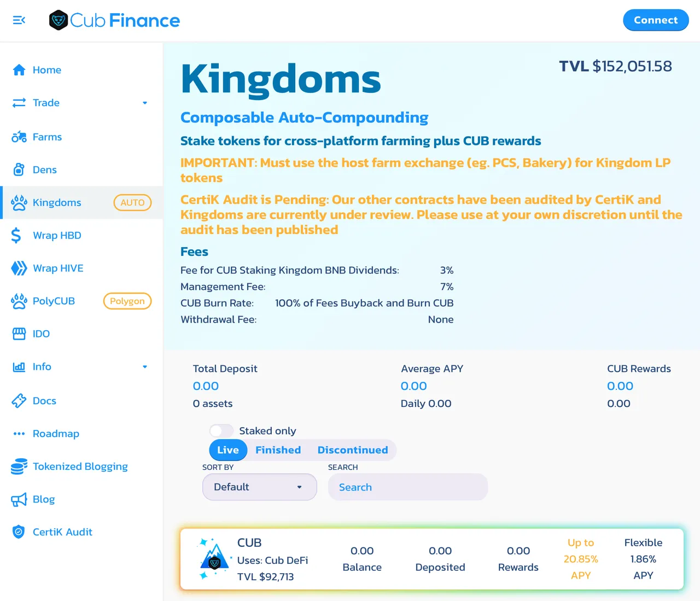Click the 0 assets text
The width and height of the screenshot is (700, 601).
tap(213, 404)
